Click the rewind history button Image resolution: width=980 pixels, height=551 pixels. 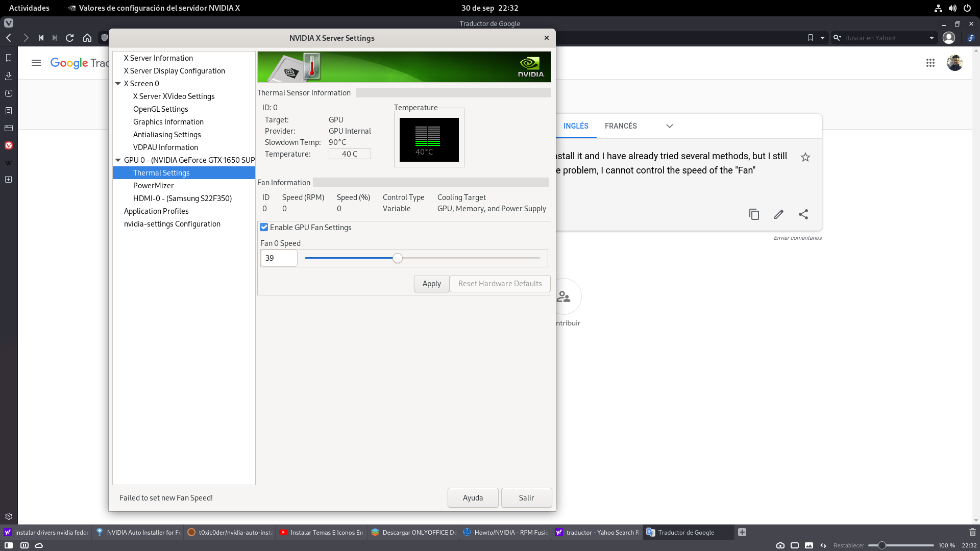pos(41,38)
